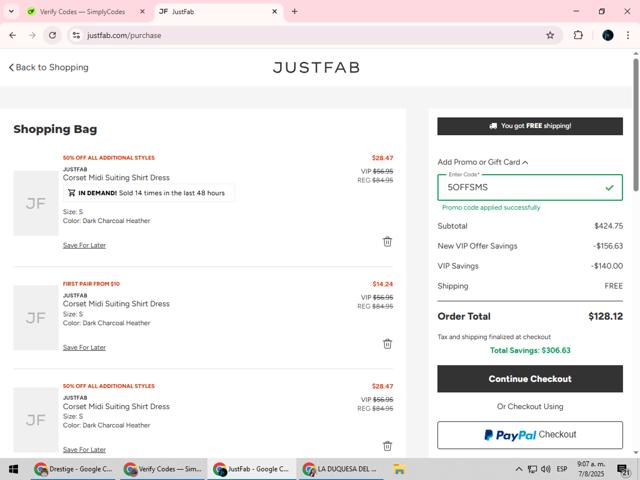Close the JustFab browser tab
The height and width of the screenshot is (480, 640).
point(275,11)
